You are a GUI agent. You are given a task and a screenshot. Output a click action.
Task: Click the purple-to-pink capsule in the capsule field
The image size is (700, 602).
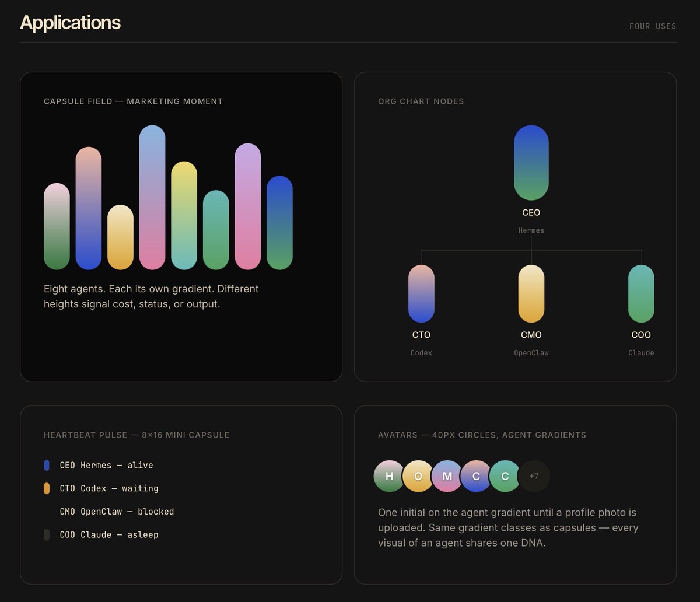tap(248, 206)
